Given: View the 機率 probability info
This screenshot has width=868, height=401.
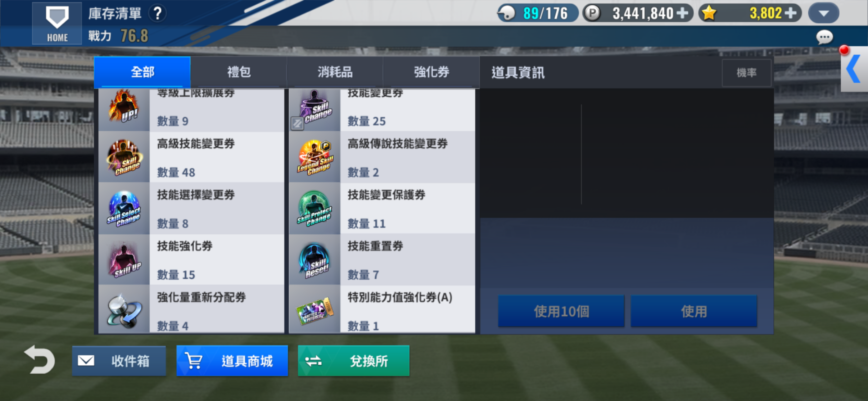Looking at the screenshot, I should 746,73.
